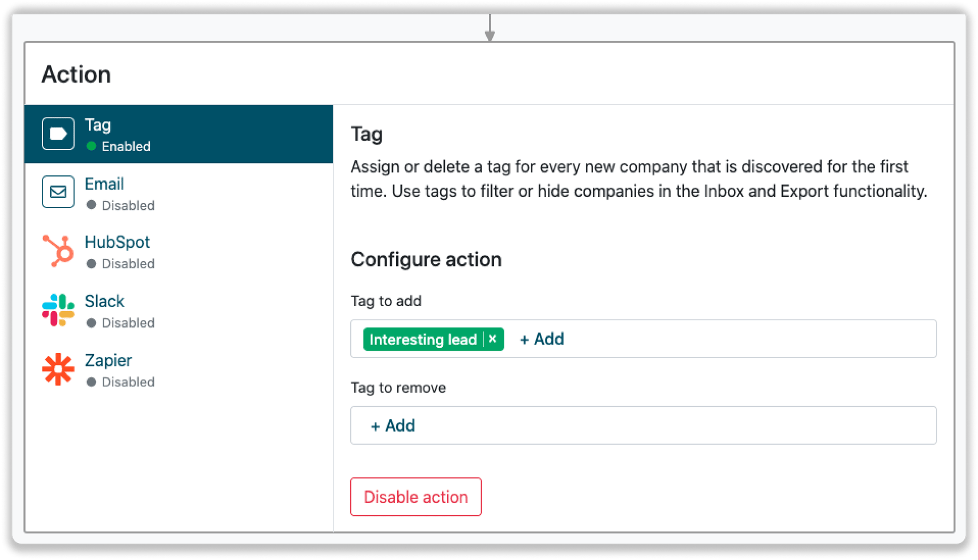Open the + Add picker under Tag to add

point(541,339)
